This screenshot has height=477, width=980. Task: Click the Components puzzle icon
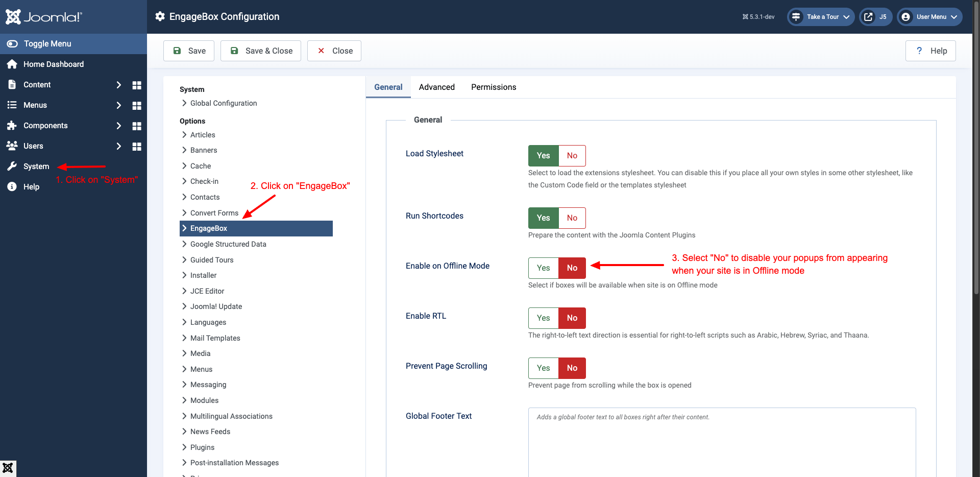(x=12, y=126)
